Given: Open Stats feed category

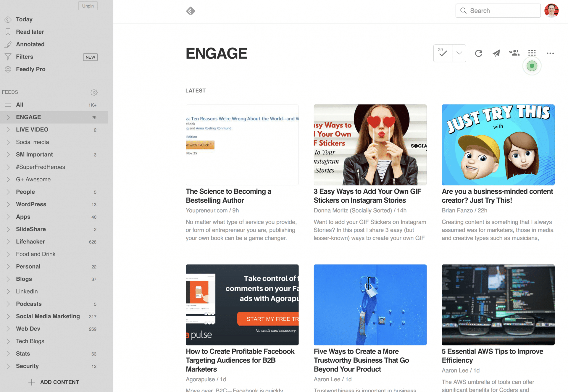Looking at the screenshot, I should (23, 354).
